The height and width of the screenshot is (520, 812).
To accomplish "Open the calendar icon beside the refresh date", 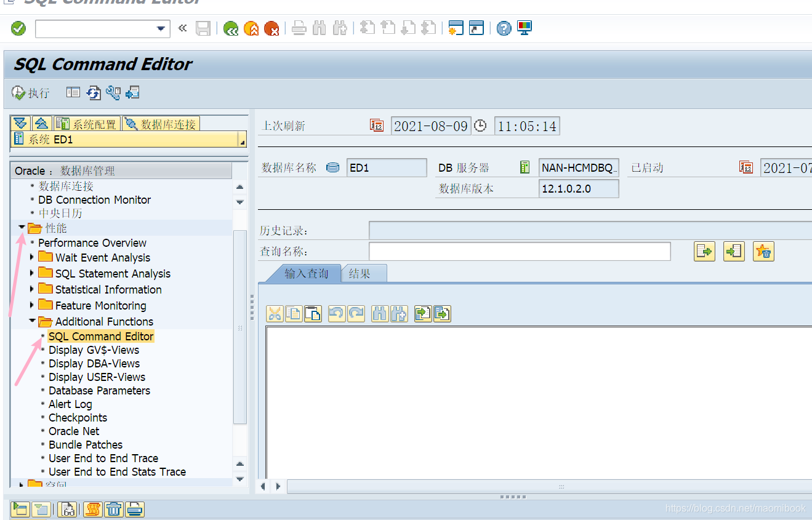I will (x=377, y=126).
